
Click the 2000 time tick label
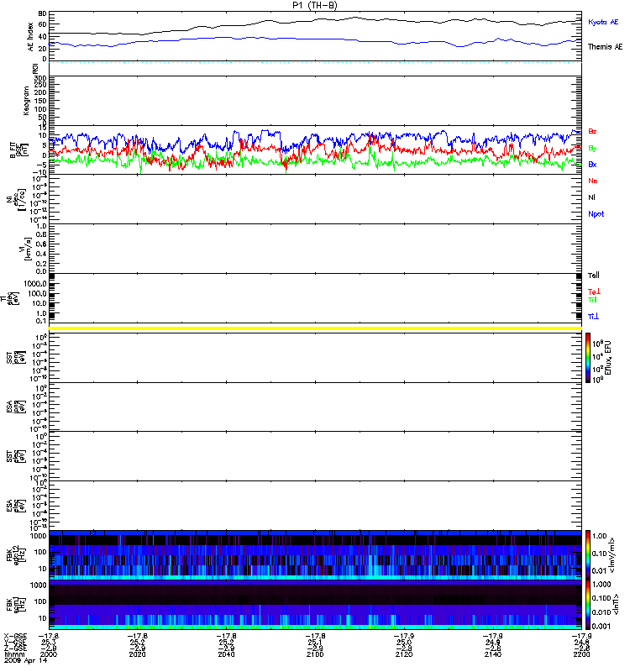[x=49, y=654]
